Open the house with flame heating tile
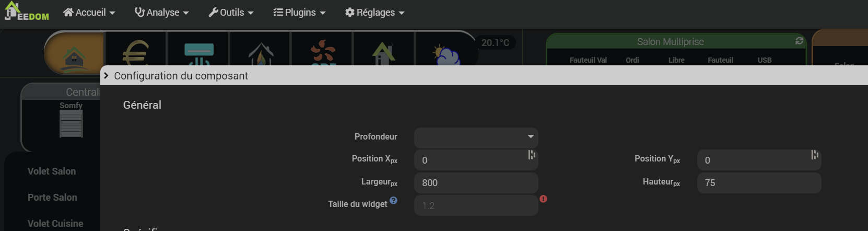 pos(261,51)
